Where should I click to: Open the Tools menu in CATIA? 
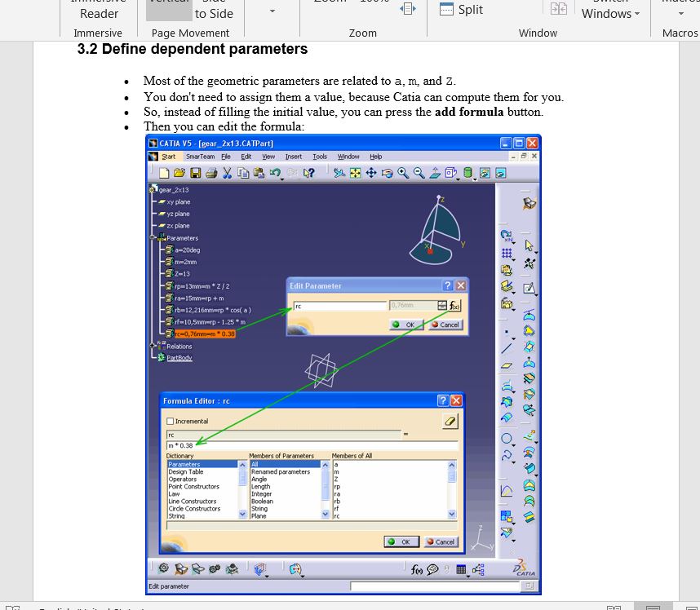(320, 157)
